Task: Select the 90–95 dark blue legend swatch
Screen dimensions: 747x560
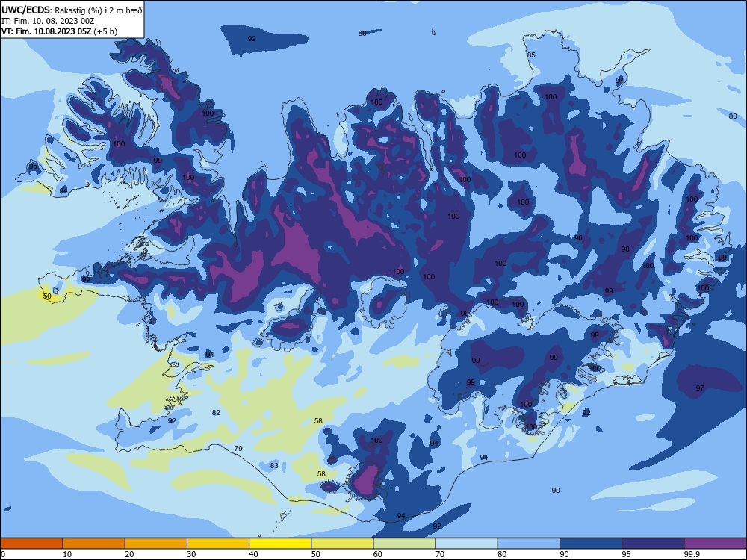Action: 591,544
